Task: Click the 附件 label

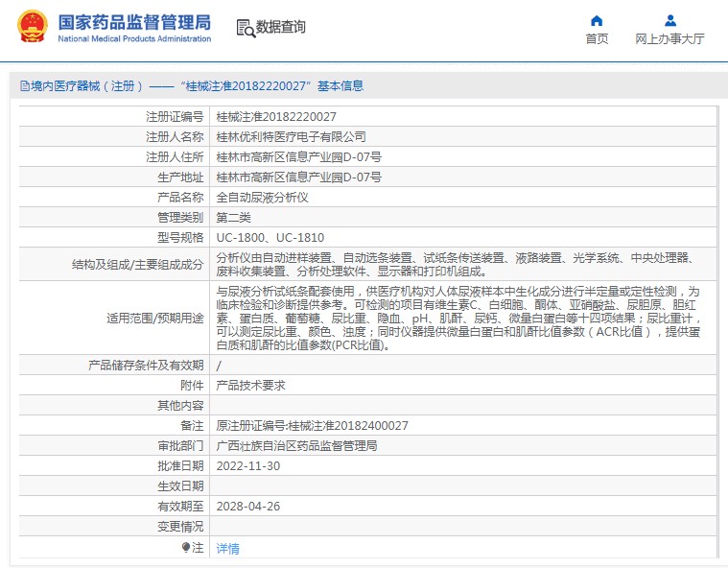Action: tap(192, 386)
